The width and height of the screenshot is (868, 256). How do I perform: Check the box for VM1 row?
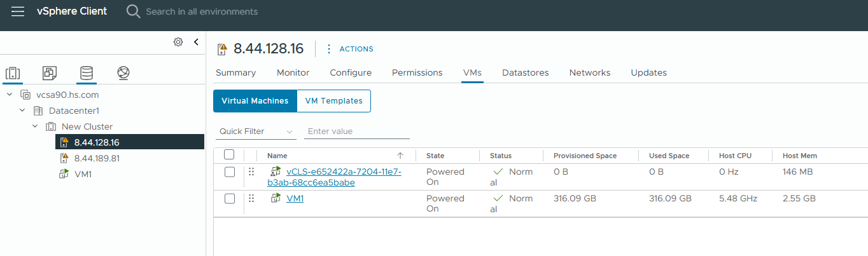pos(230,199)
